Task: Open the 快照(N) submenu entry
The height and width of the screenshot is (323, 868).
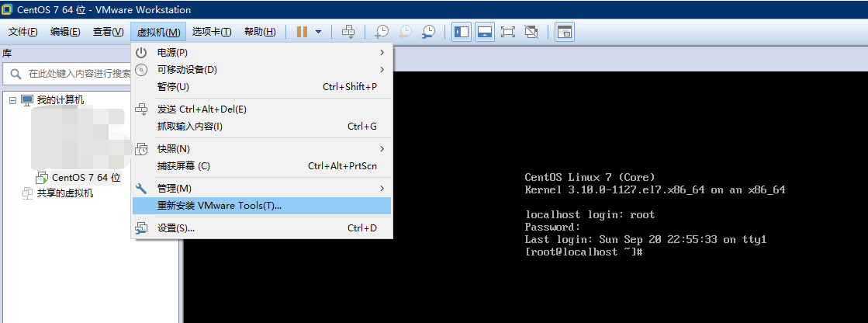Action: (x=262, y=149)
